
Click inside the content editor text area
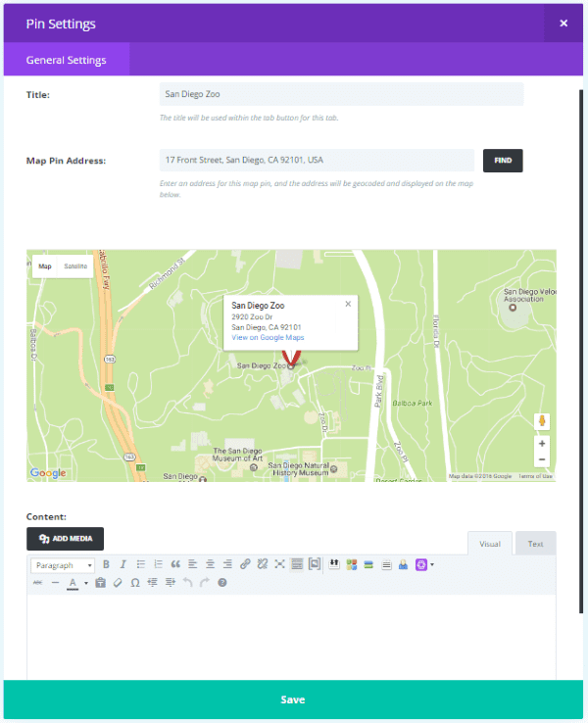(x=291, y=637)
